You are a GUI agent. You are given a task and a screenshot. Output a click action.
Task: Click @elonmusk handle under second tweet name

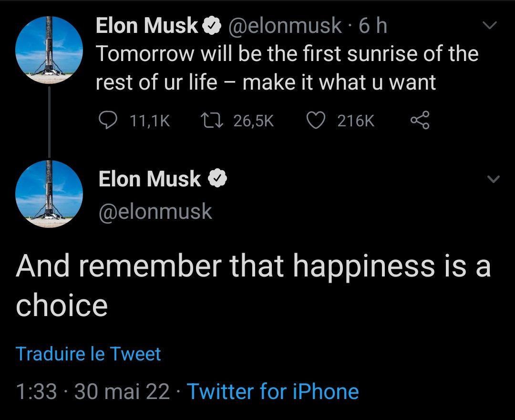(155, 212)
